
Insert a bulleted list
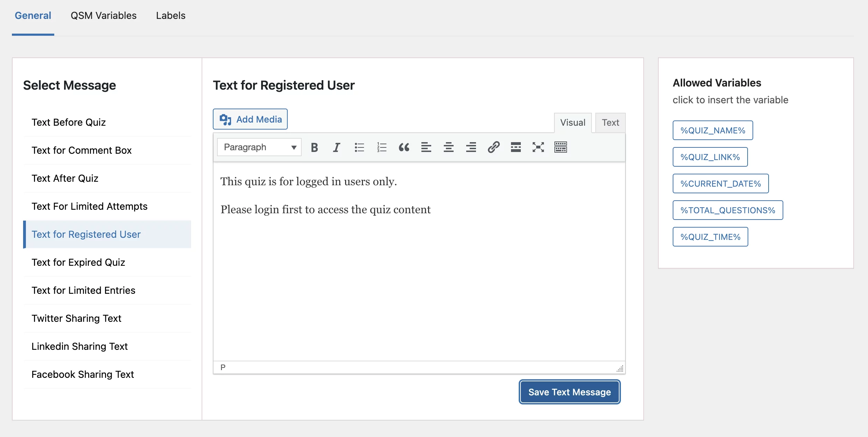[359, 147]
